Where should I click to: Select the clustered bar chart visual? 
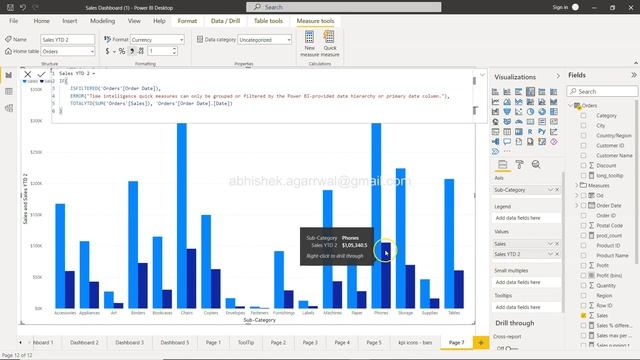click(x=518, y=92)
